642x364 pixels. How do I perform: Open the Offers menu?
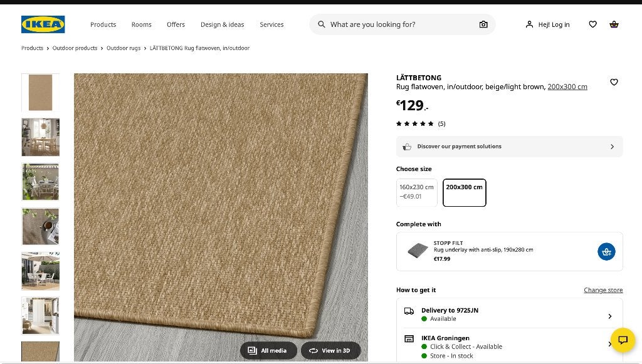tap(176, 24)
